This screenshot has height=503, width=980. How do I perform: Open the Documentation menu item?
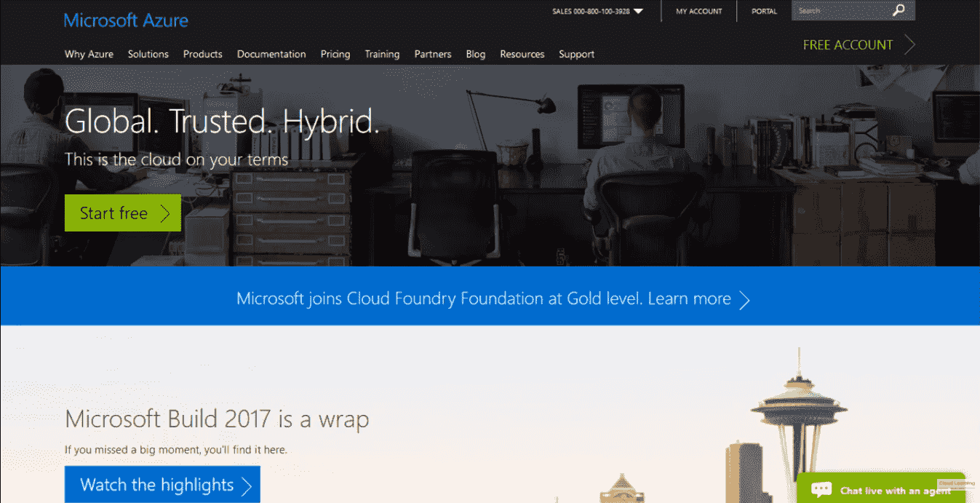pyautogui.click(x=271, y=54)
